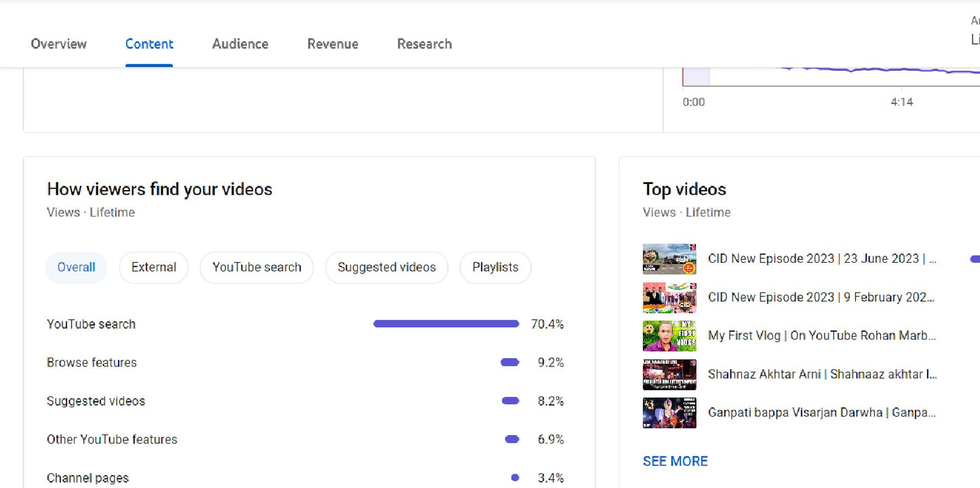Switch to the External traffic source filter
Viewport: 980px width, 488px height.
coord(153,267)
